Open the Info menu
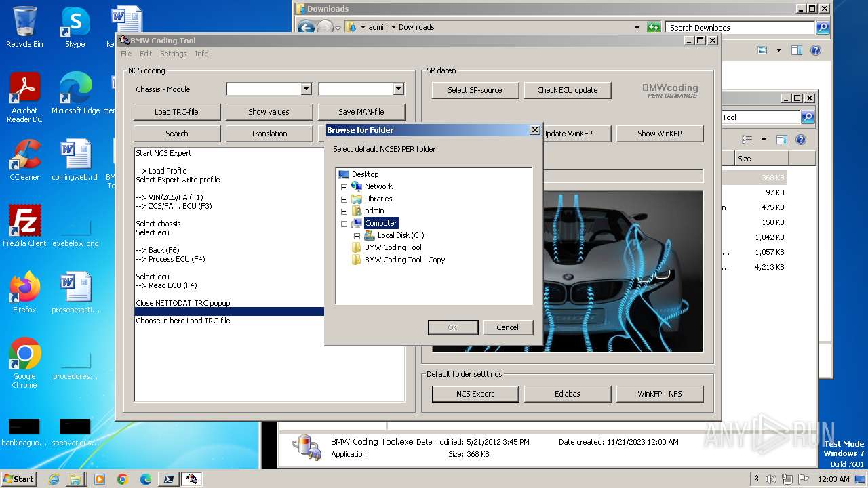This screenshot has width=868, height=488. point(201,54)
